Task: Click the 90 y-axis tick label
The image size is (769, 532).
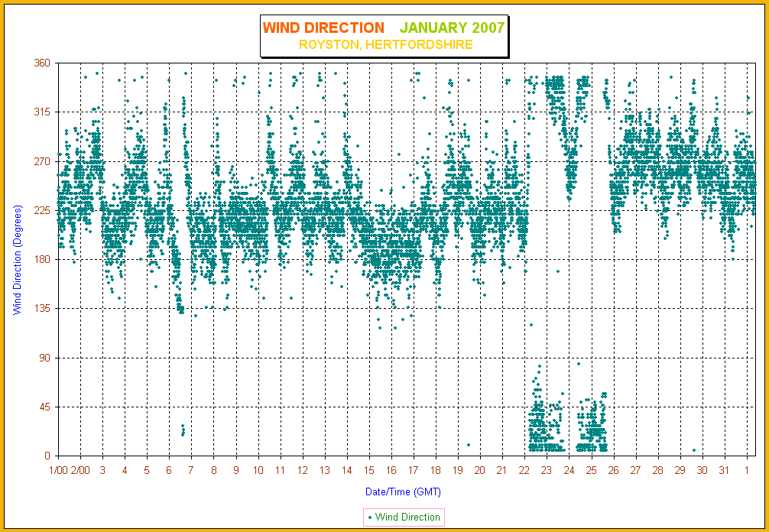Action: pyautogui.click(x=44, y=358)
